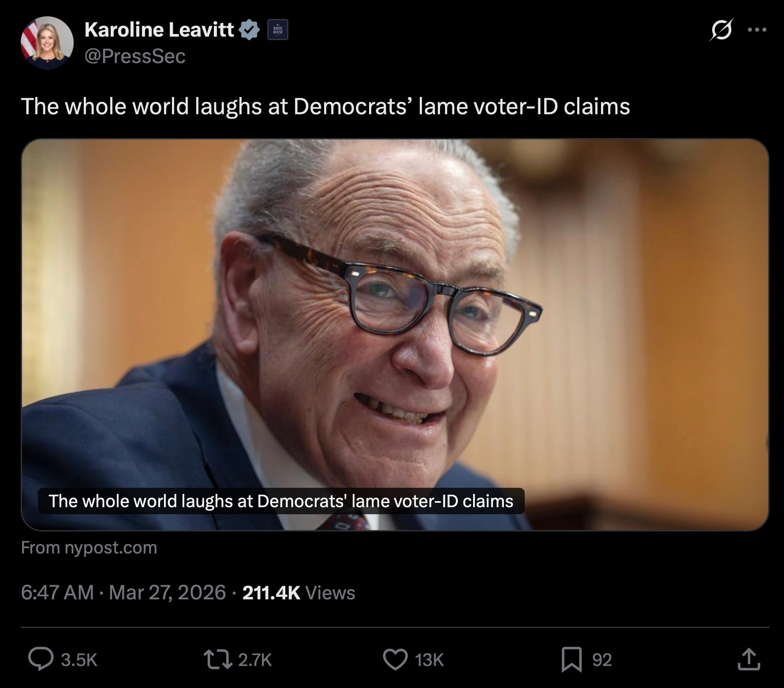Open the three-dot more options menu

(x=757, y=30)
